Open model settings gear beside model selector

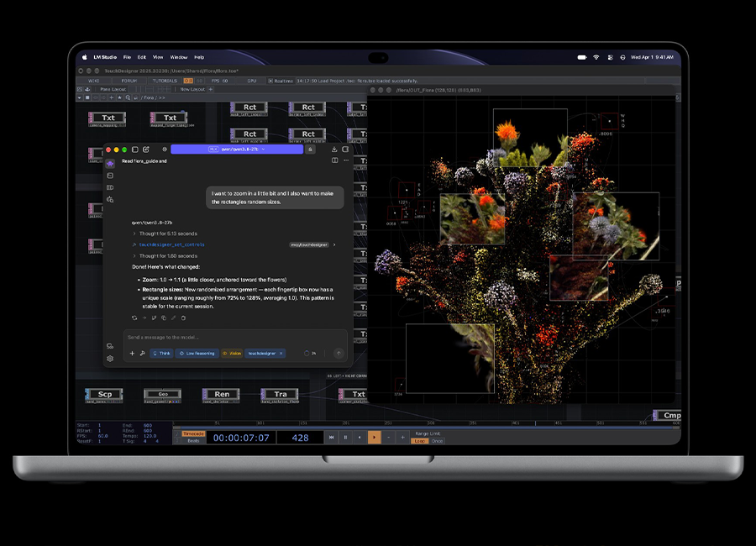point(165,150)
